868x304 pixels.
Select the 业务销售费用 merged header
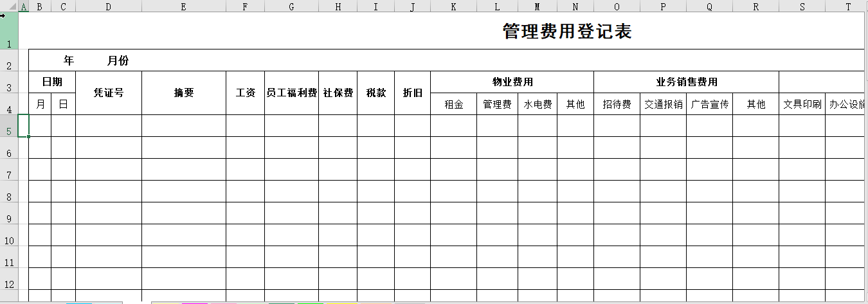[x=686, y=82]
